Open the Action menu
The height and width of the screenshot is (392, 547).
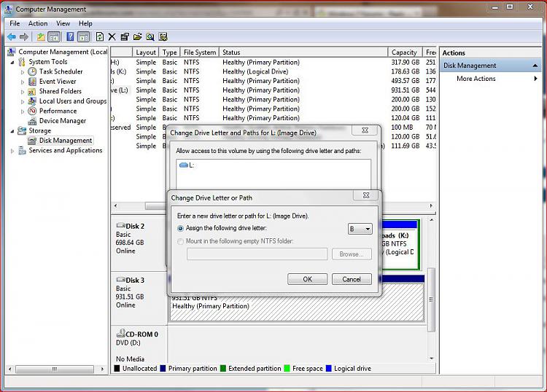click(x=38, y=23)
